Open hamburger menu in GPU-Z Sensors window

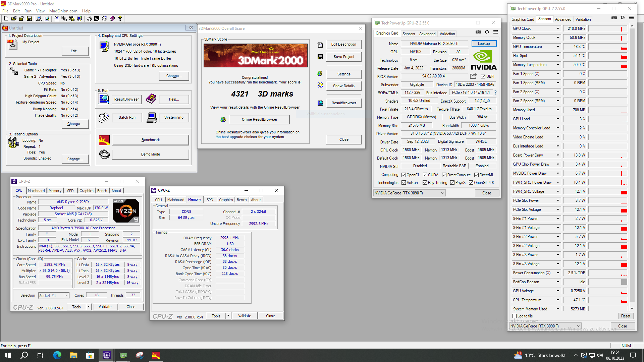[631, 18]
